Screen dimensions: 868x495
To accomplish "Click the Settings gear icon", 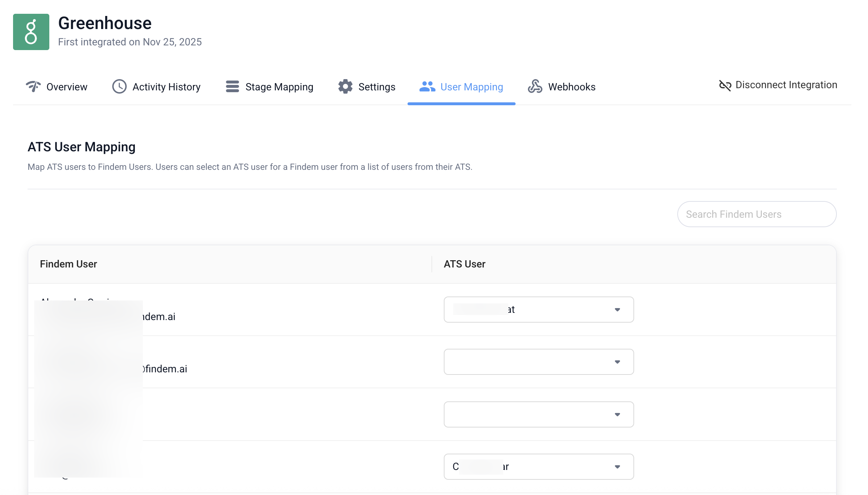I will coord(345,86).
